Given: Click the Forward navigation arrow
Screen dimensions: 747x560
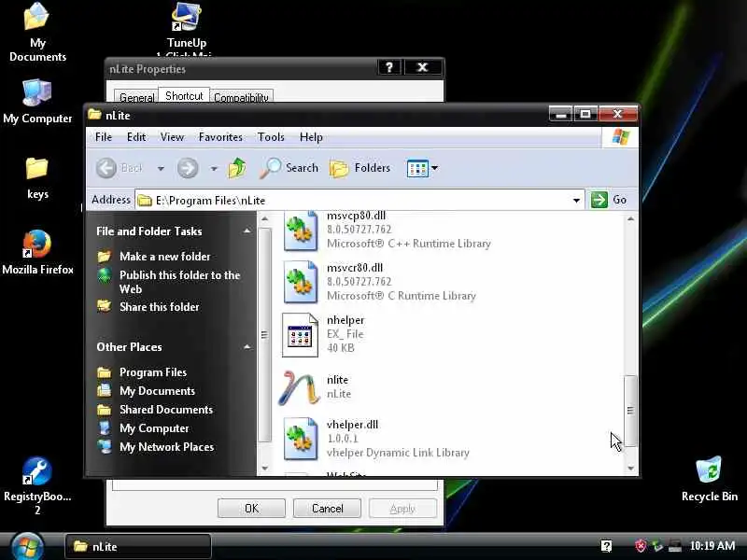Looking at the screenshot, I should pos(188,168).
